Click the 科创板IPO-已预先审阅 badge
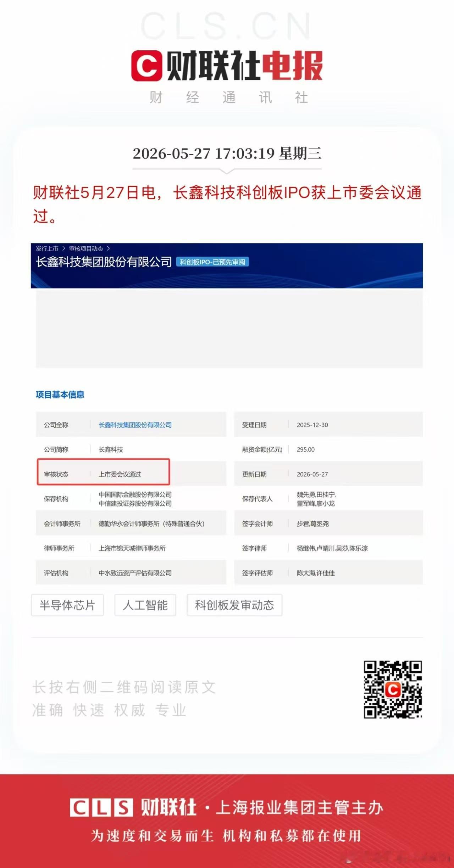Viewport: 454px width, 868px height. tap(212, 262)
